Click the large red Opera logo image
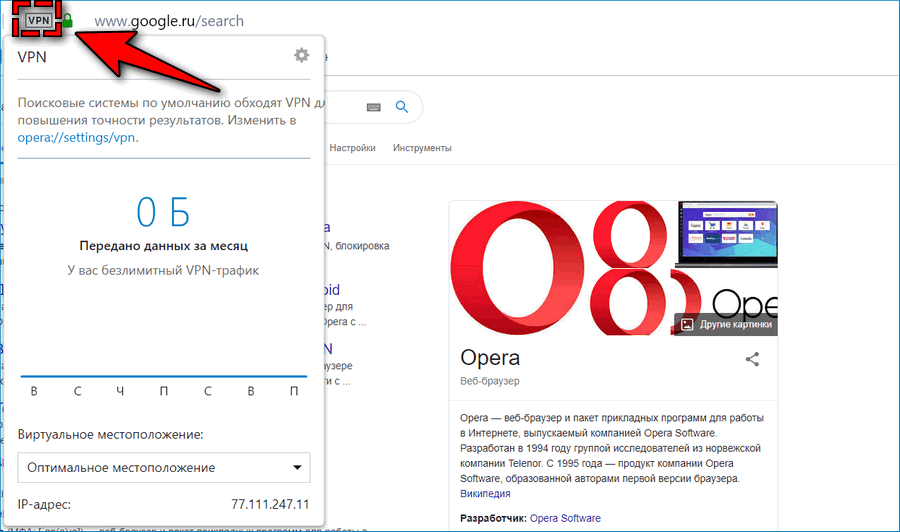Viewport: 900px width, 532px height. tap(517, 268)
